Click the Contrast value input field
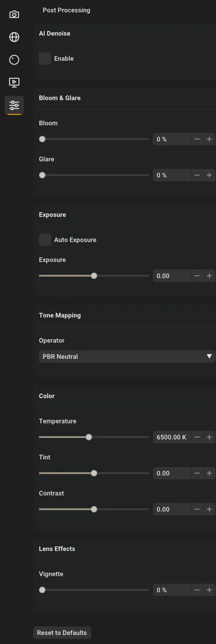216x644 pixels. click(x=172, y=509)
